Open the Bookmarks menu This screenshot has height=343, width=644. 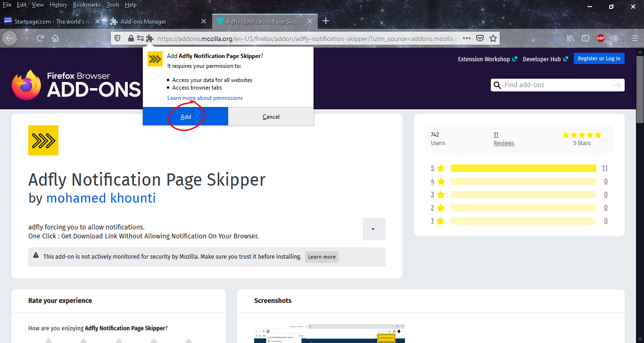87,5
